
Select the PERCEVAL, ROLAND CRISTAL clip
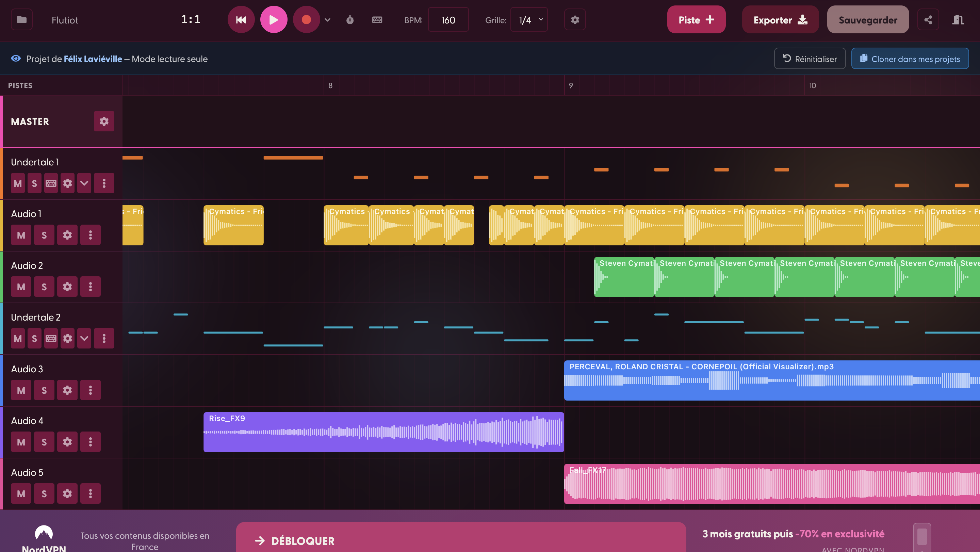click(x=772, y=380)
